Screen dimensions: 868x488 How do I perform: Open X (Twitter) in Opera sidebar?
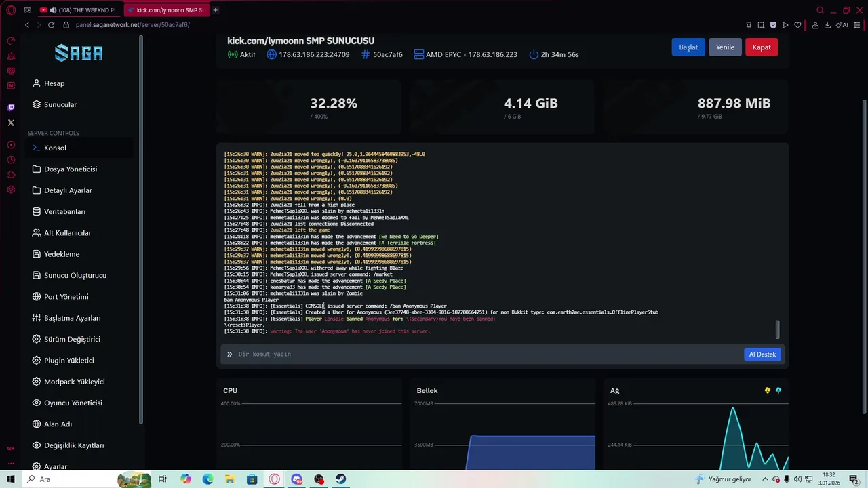[11, 123]
